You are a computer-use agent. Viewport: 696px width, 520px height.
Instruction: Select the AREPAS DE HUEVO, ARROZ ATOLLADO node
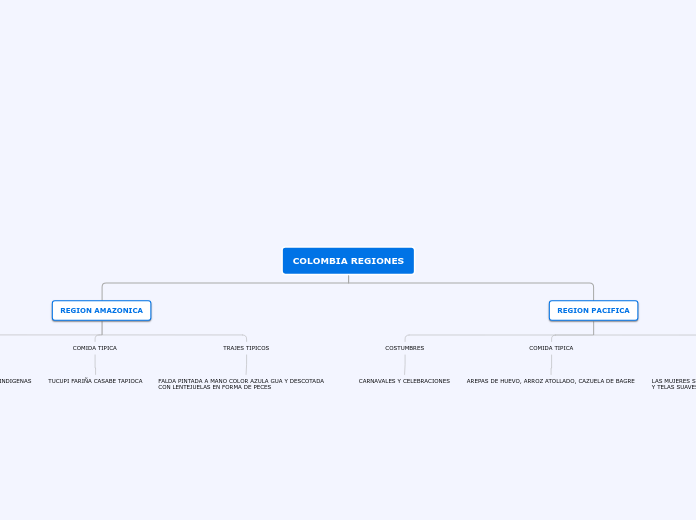coord(550,381)
